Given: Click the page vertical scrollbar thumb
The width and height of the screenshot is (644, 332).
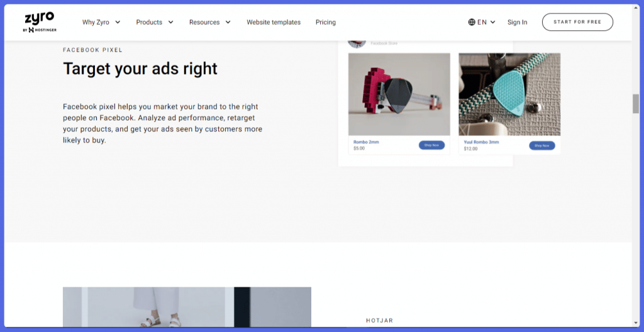Looking at the screenshot, I should tap(635, 104).
